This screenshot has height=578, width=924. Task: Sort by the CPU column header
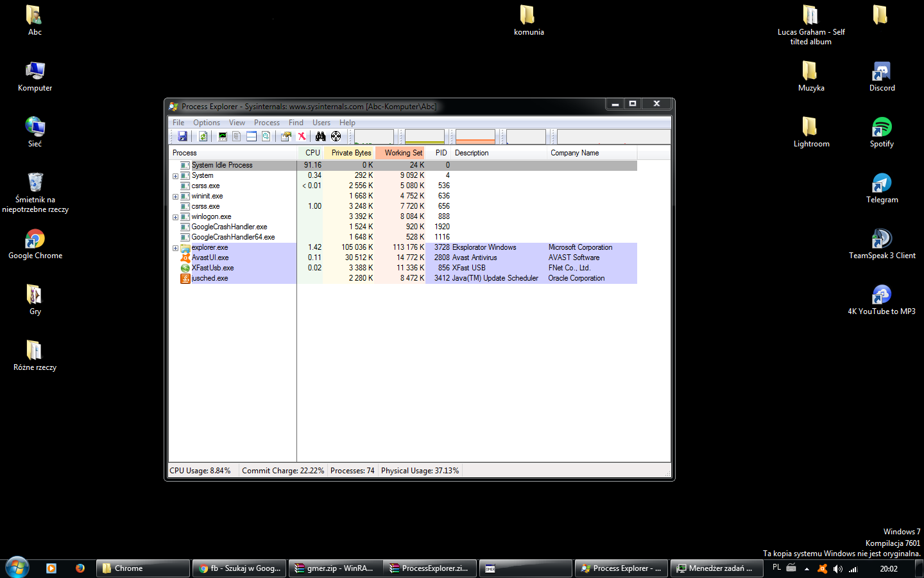(x=311, y=153)
